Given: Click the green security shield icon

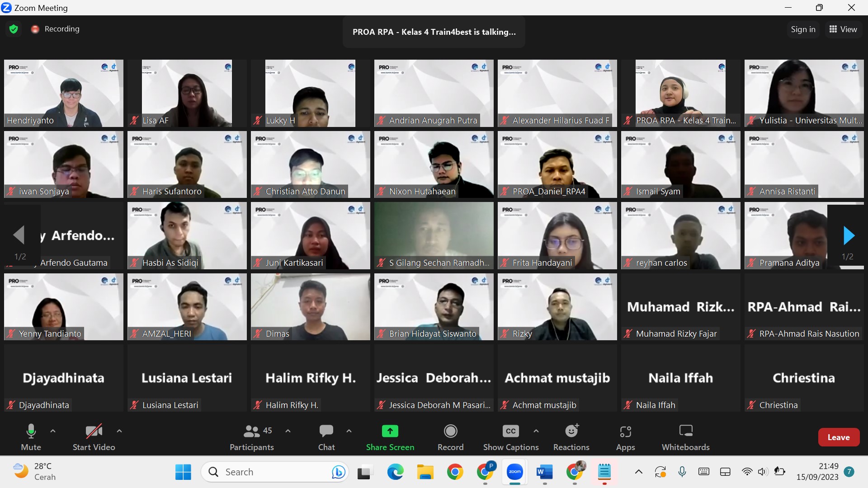Looking at the screenshot, I should coord(14,28).
